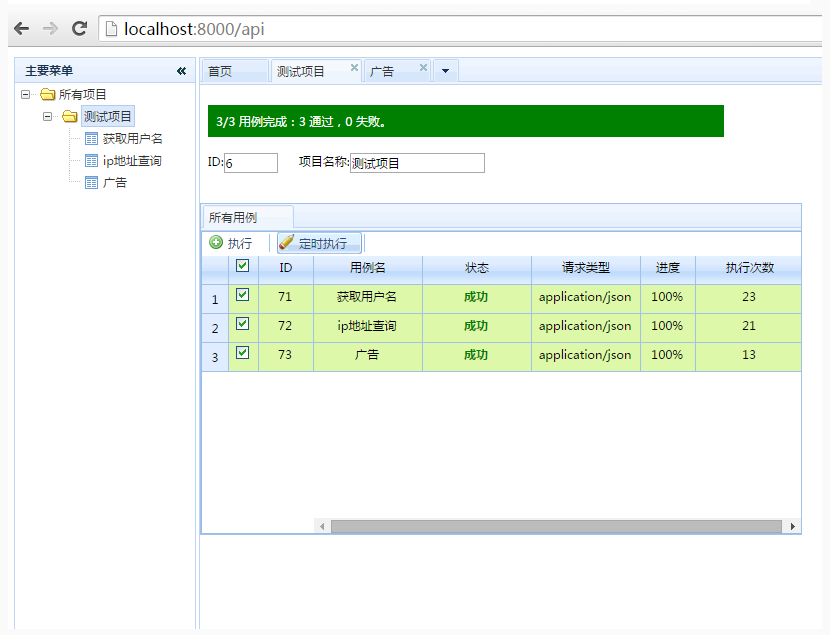This screenshot has width=830, height=635.
Task: Click the 100% progress for case 71
Action: (667, 297)
